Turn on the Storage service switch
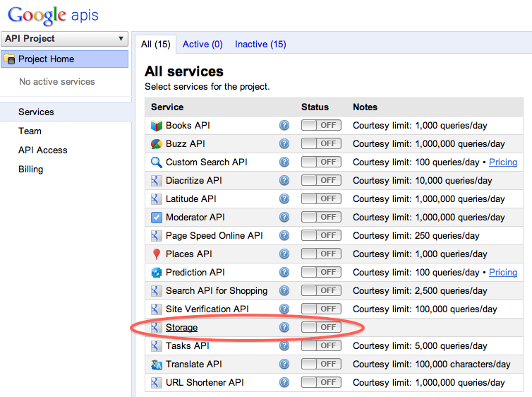Screen dimensions: 532x397 click(x=321, y=327)
